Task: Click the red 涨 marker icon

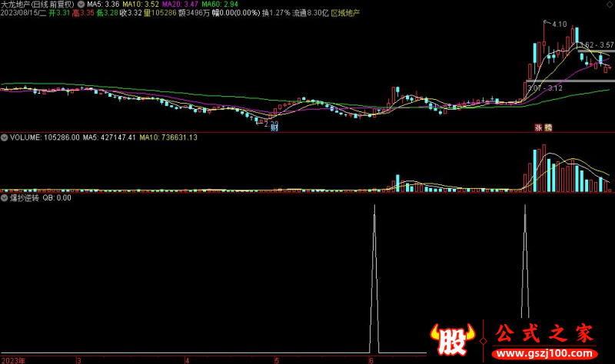Action: coord(538,128)
